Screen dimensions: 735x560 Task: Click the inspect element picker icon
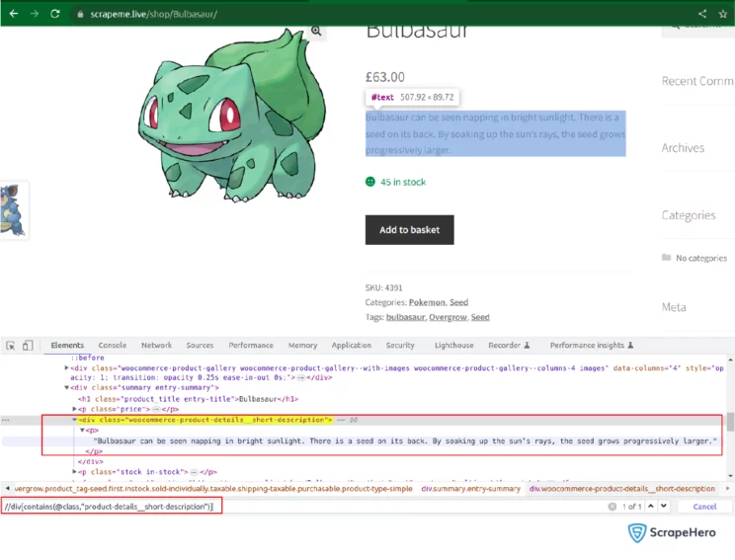click(x=11, y=346)
